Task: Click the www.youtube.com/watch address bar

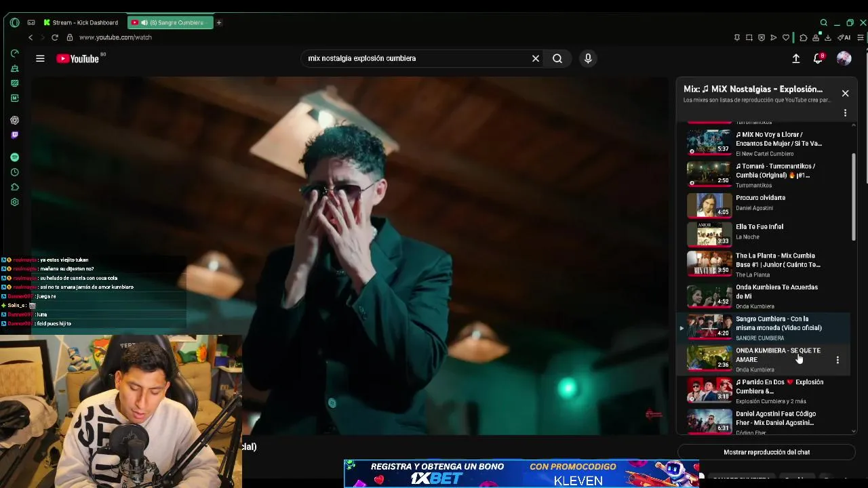Action: click(x=115, y=37)
